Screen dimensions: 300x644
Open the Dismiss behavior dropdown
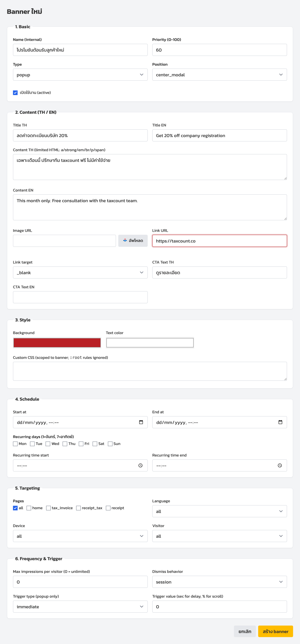point(220,582)
